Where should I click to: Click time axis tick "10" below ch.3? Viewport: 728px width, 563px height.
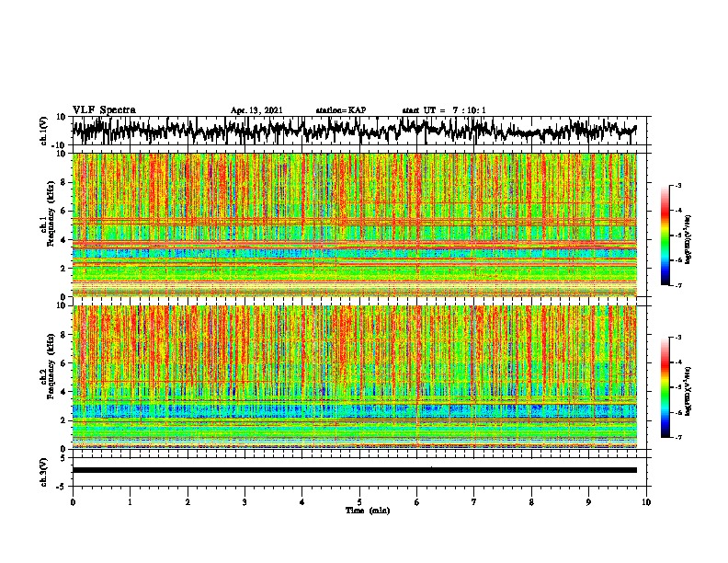click(646, 502)
